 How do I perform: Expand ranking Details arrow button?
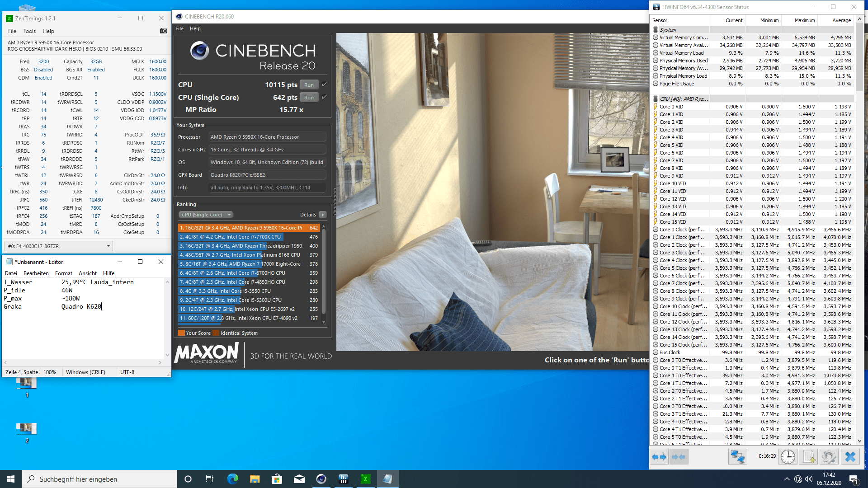coord(322,215)
